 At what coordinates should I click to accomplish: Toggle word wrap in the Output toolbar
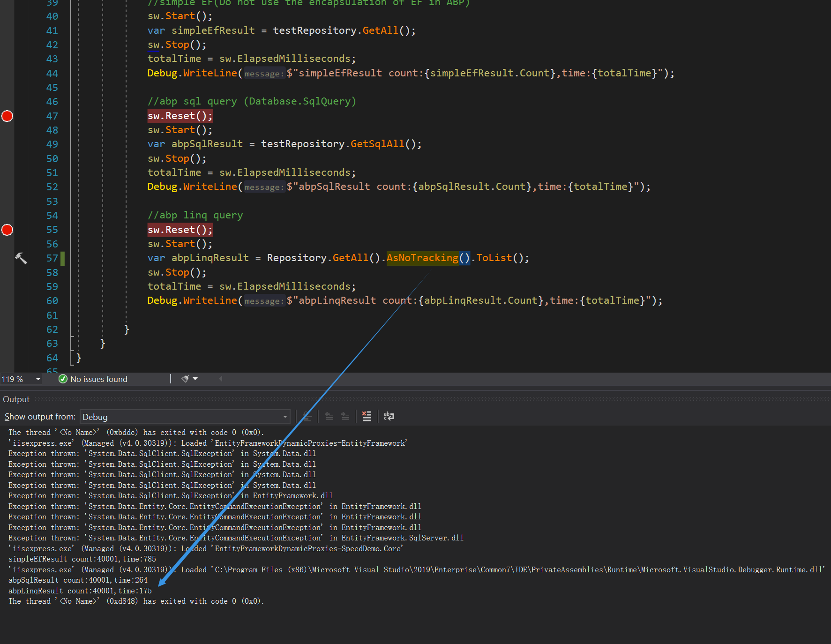pos(389,416)
